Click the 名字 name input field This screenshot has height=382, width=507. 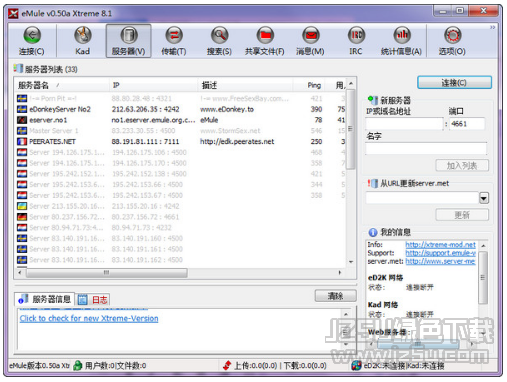pos(426,149)
